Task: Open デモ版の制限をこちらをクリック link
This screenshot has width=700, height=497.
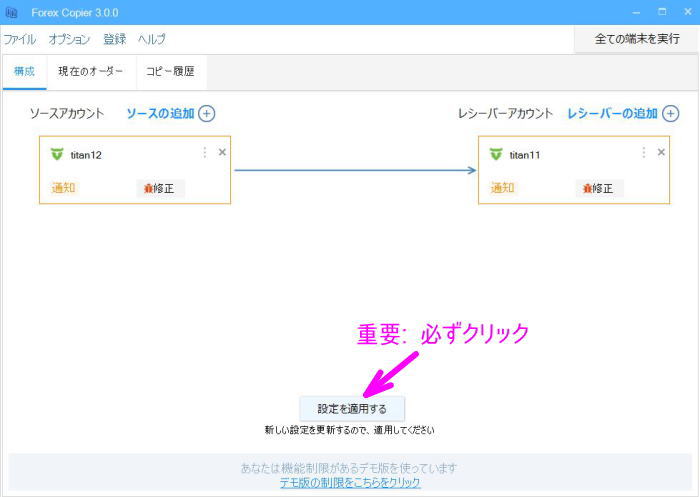Action: [350, 482]
